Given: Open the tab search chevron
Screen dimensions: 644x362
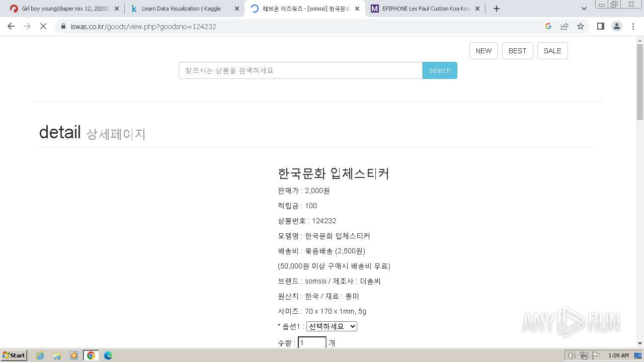Looking at the screenshot, I should (x=584, y=9).
